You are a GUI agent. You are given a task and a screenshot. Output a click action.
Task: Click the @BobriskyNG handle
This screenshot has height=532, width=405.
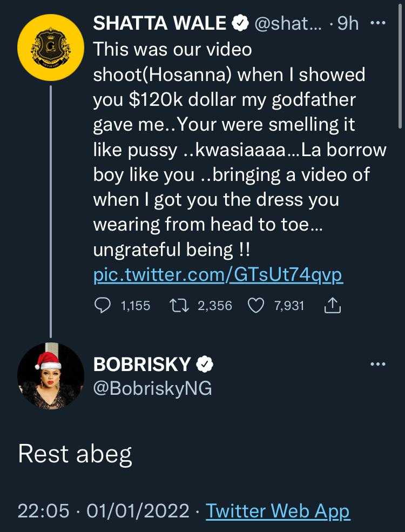(152, 388)
